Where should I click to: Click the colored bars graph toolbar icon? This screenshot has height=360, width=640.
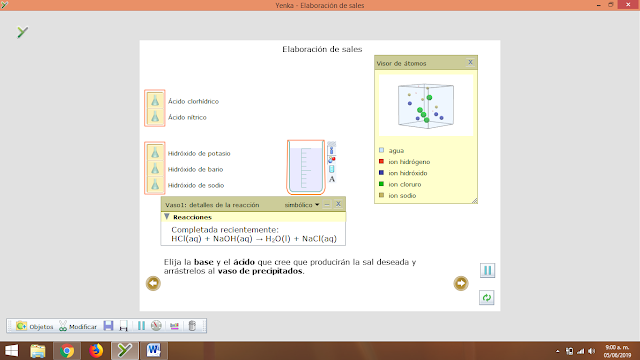coord(174,326)
